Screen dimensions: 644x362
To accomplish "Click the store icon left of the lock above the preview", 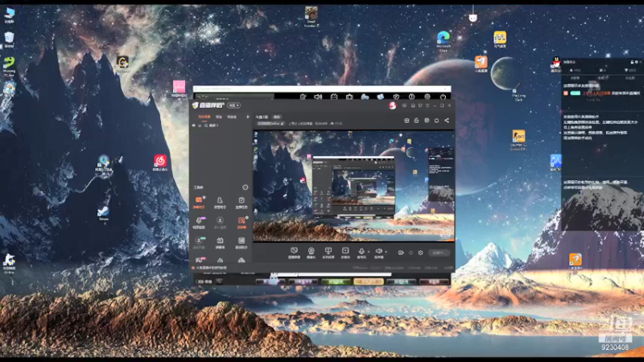I will pos(407,120).
